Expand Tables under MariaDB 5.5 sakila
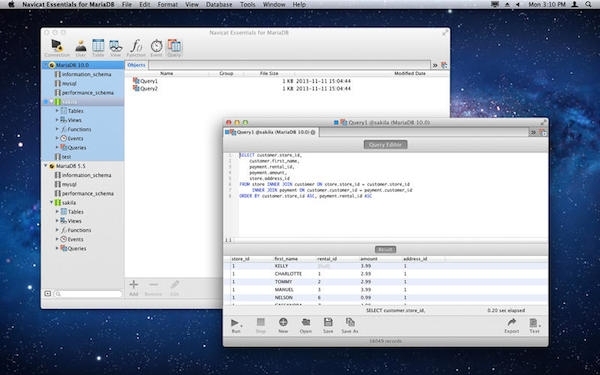 57,211
